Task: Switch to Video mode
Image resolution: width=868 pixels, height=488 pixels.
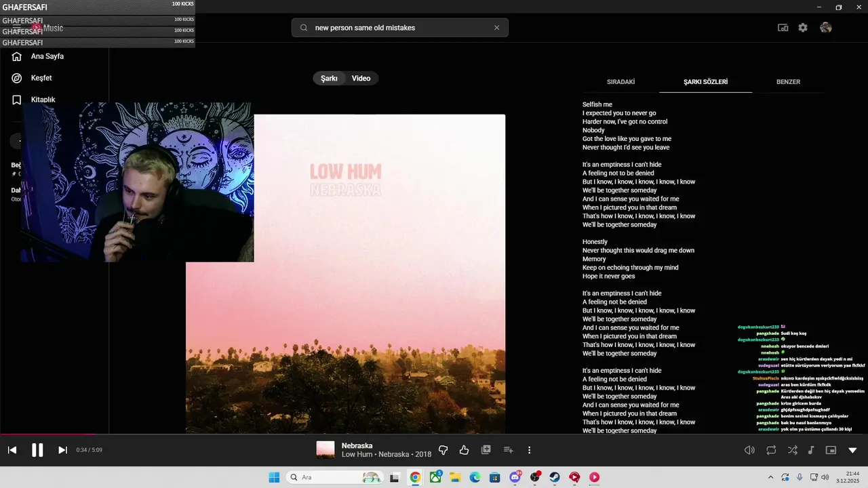Action: 361,79
